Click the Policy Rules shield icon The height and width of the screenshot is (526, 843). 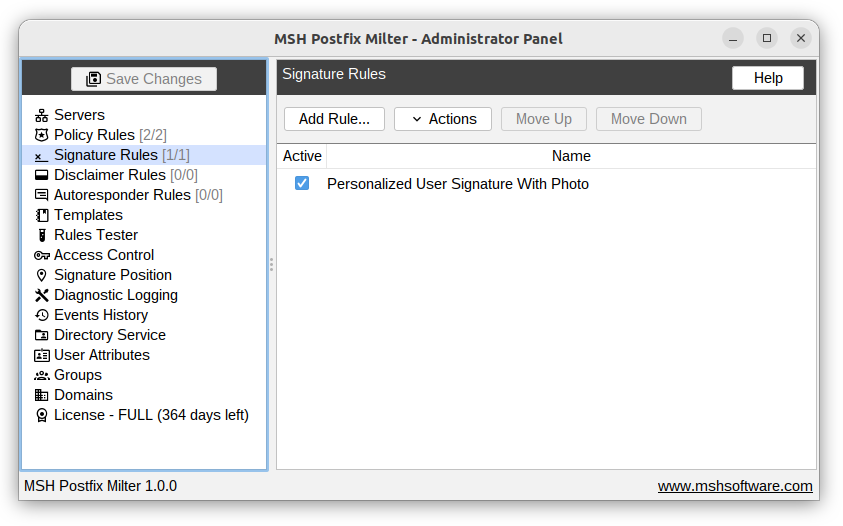(x=41, y=135)
